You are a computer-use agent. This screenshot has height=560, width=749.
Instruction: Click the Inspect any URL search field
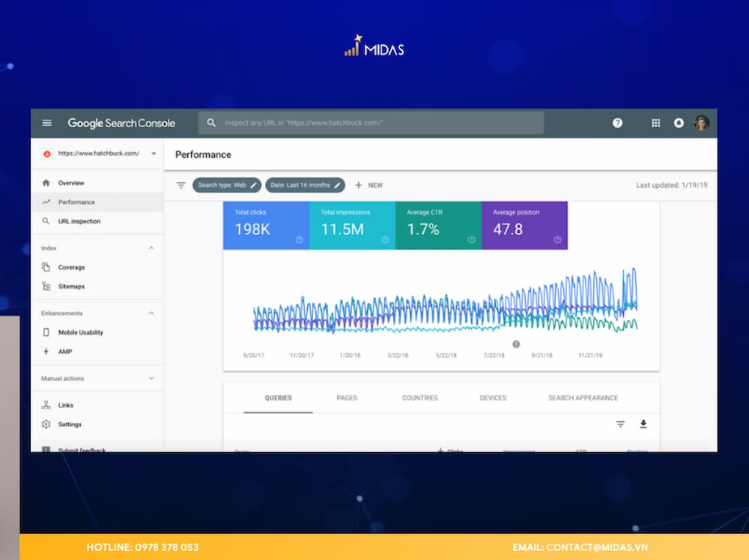click(372, 123)
